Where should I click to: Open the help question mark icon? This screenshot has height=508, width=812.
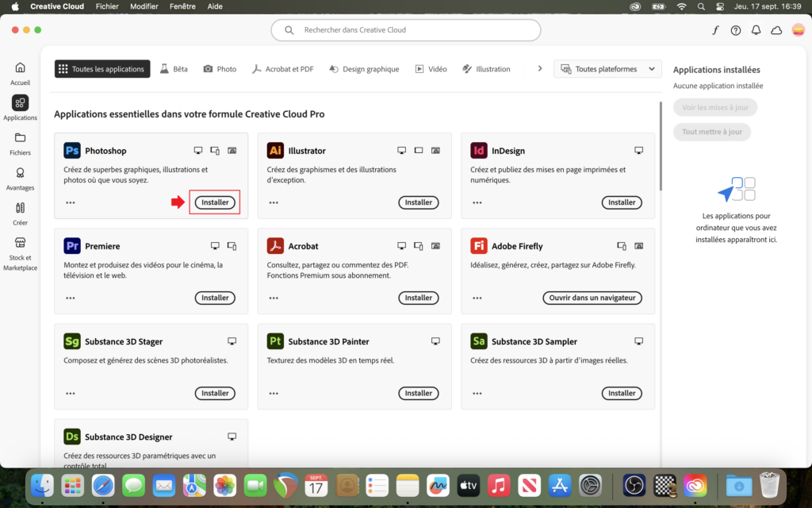point(735,31)
